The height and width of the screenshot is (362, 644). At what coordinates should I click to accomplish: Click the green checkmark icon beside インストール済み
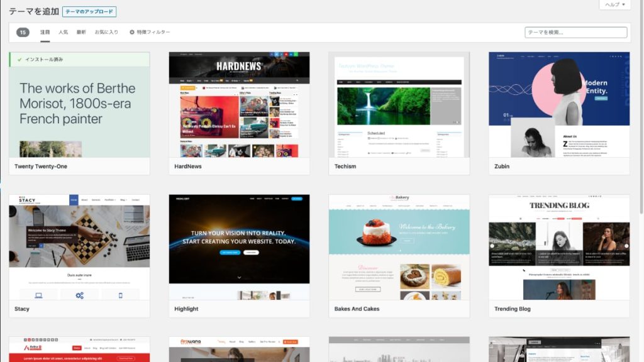click(x=19, y=60)
